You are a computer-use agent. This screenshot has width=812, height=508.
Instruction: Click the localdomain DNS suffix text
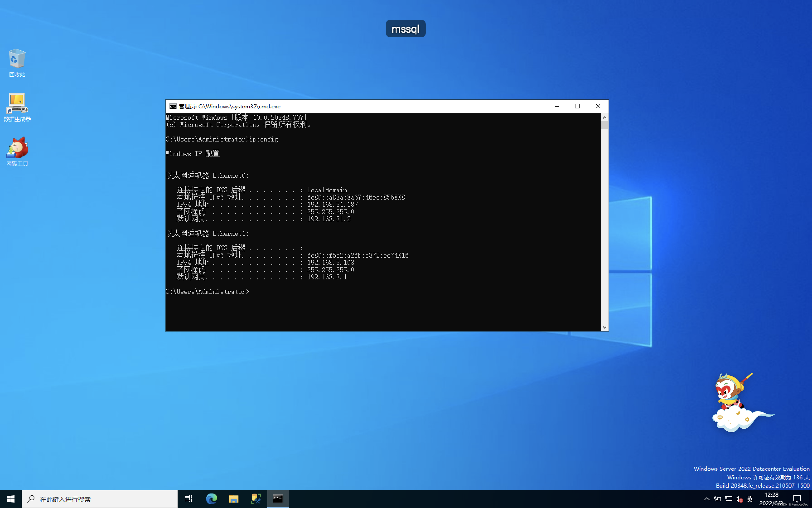[327, 190]
